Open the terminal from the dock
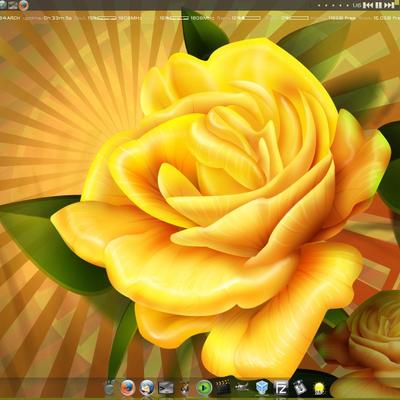The height and width of the screenshot is (400, 400). [166, 388]
